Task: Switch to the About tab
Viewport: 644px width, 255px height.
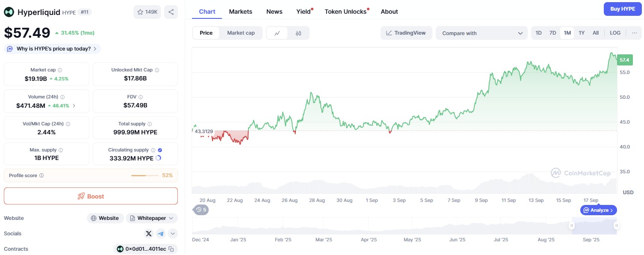Action: pos(390,12)
